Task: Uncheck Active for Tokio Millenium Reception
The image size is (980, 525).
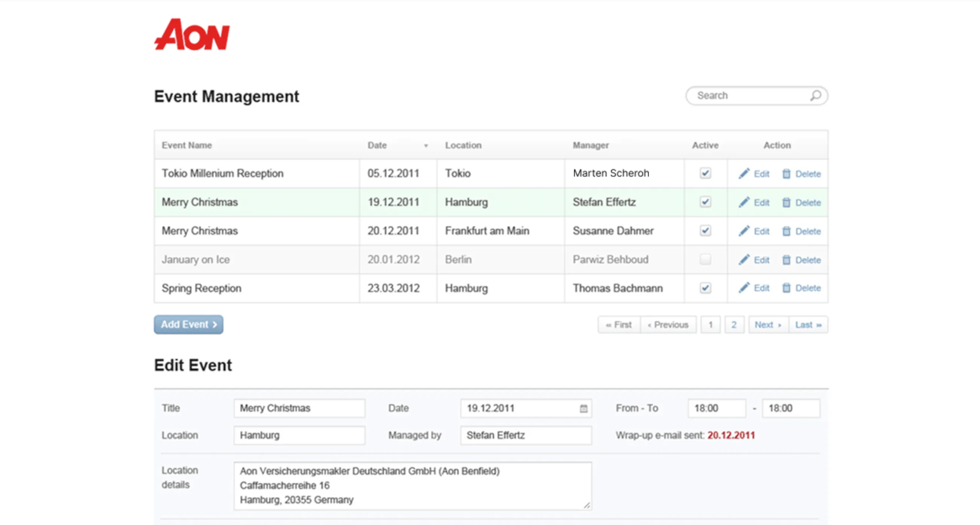Action: [705, 173]
